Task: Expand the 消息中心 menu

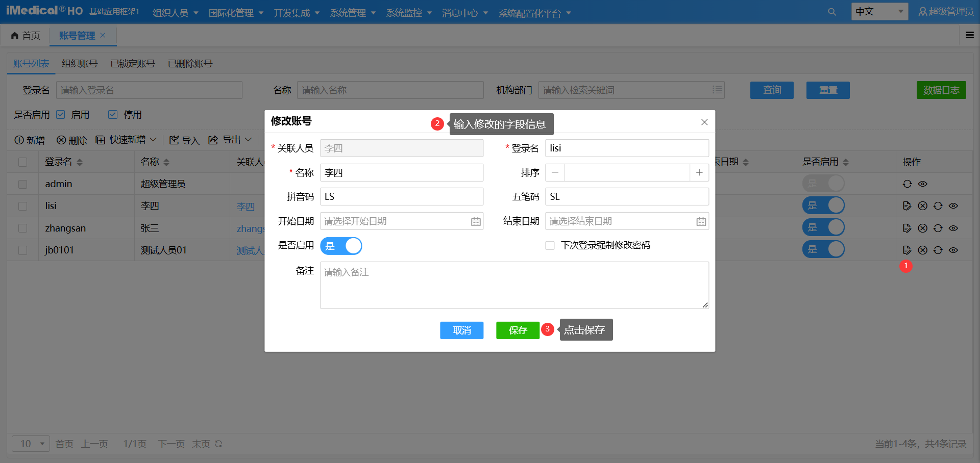Action: tap(465, 13)
